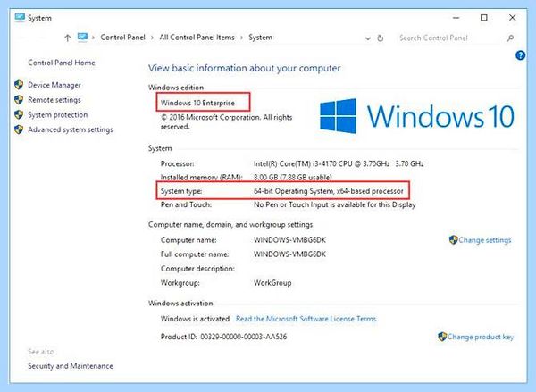Click the search magnifier icon
Screen dimensions: 536x392
[x=510, y=38]
